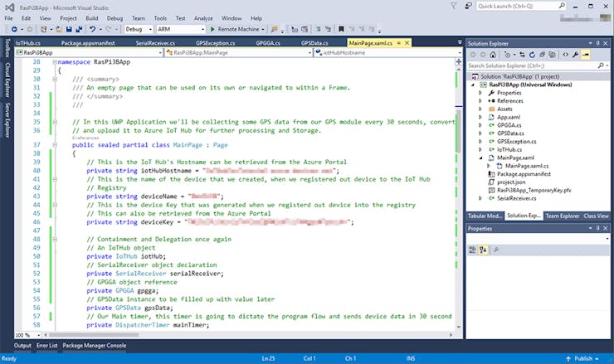Image resolution: width=614 pixels, height=364 pixels.
Task: Switch to the Package.appxmanifest tab
Action: tap(88, 43)
